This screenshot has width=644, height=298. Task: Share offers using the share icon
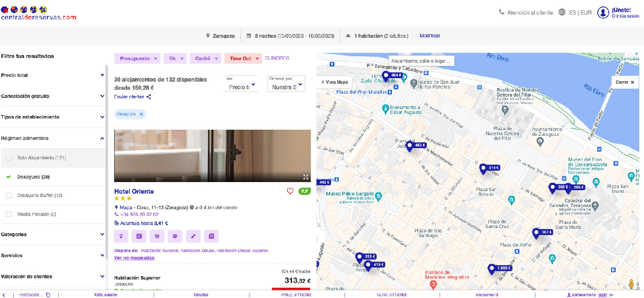pos(149,97)
